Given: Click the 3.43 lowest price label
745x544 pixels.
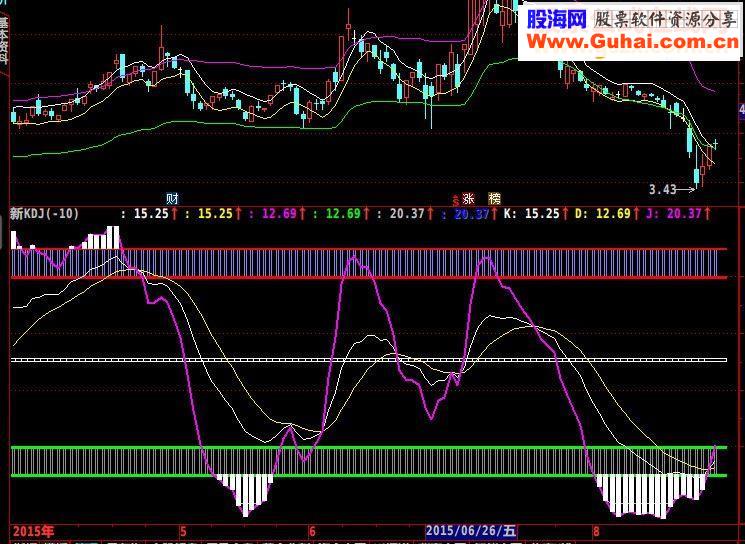Looking at the screenshot, I should pyautogui.click(x=662, y=190).
